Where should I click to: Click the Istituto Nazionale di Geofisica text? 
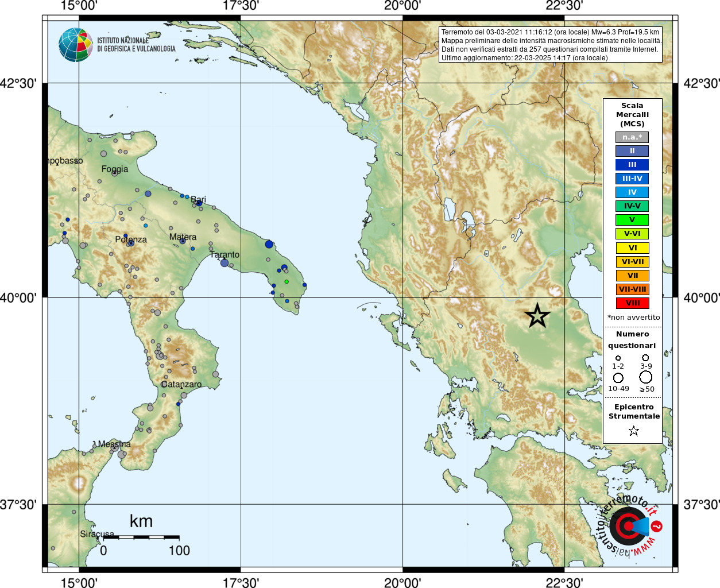[x=136, y=45]
